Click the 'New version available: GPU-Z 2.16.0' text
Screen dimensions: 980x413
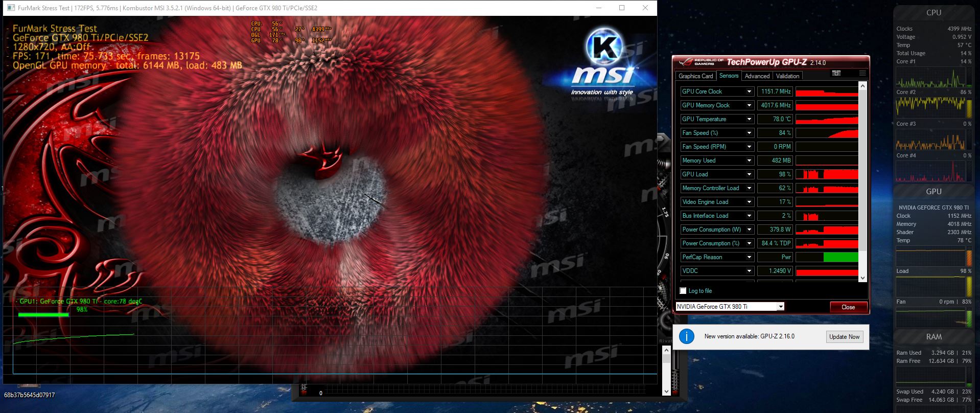click(x=749, y=336)
